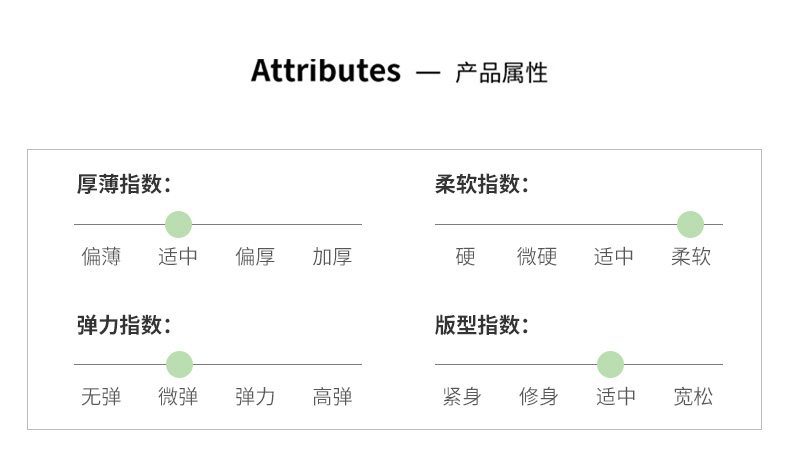Select the 无弹 elasticity option

(x=101, y=397)
